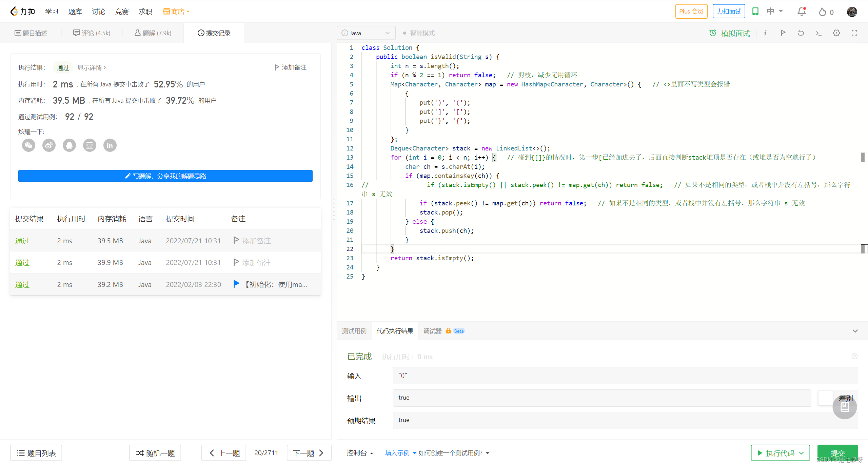Open the Java language dropdown

(x=366, y=33)
